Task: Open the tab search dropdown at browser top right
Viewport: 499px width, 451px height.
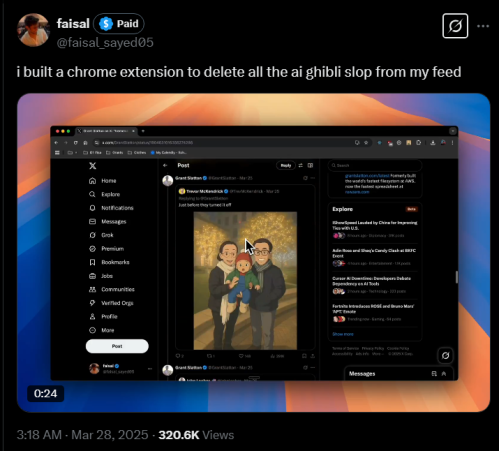Action: (x=453, y=131)
